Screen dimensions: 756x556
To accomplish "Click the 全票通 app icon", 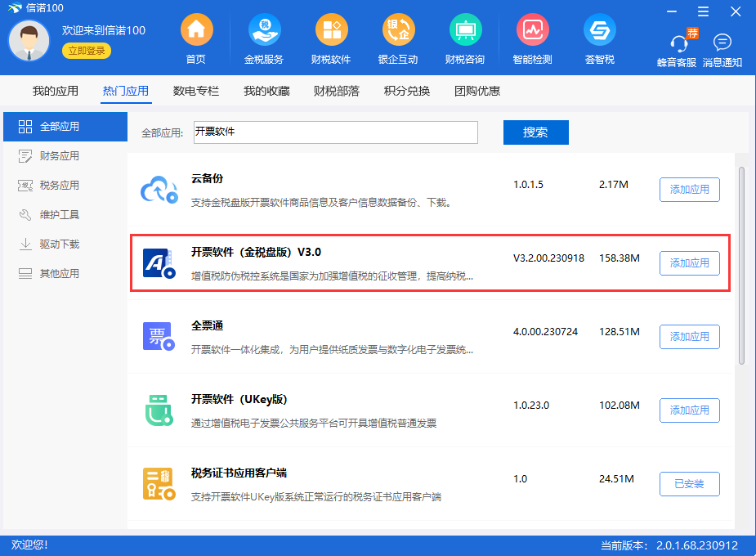I will (159, 337).
